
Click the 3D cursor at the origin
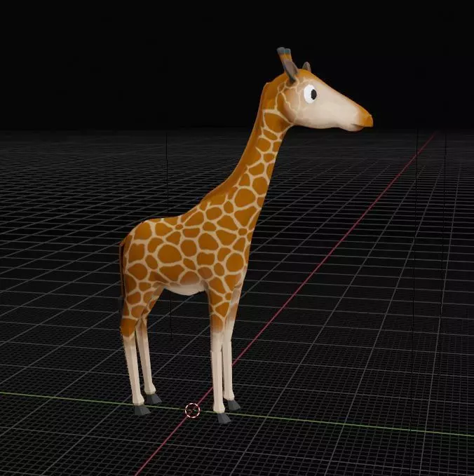(193, 410)
